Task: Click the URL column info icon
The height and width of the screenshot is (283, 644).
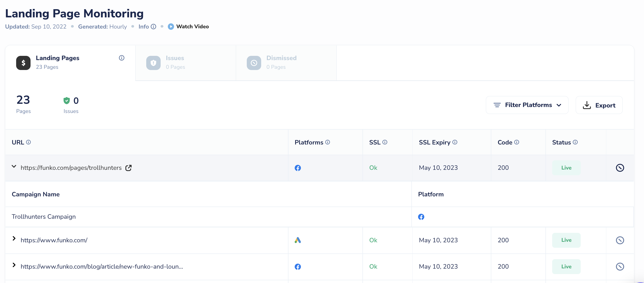Action: [x=29, y=142]
